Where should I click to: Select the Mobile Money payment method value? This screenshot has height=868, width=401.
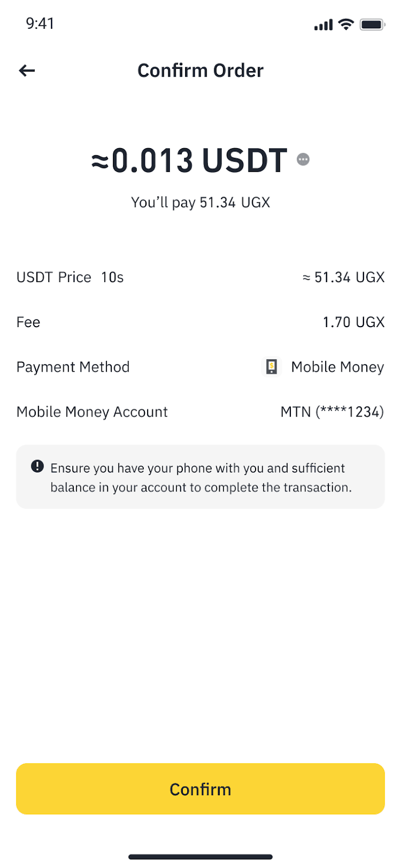click(338, 367)
